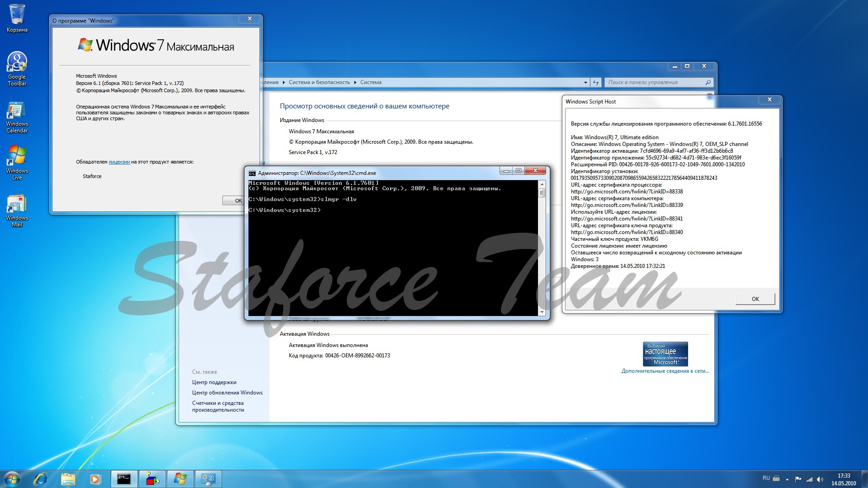Open the RU input language selector
This screenshot has width=868, height=488.
[766, 478]
